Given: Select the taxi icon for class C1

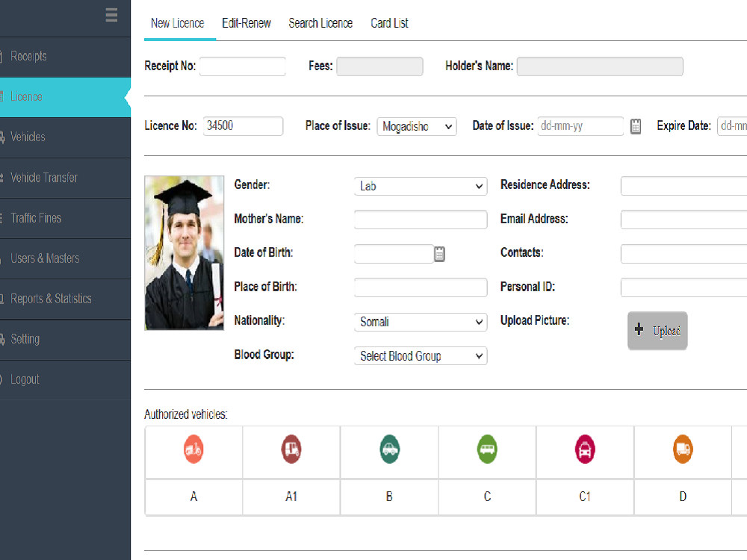Looking at the screenshot, I should point(585,449).
